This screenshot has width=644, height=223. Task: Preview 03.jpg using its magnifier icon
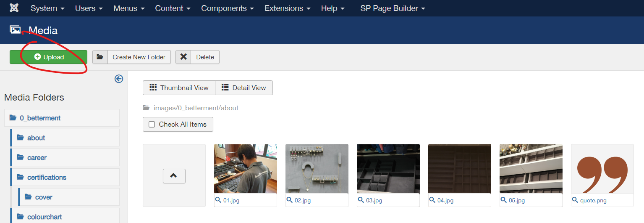click(361, 200)
